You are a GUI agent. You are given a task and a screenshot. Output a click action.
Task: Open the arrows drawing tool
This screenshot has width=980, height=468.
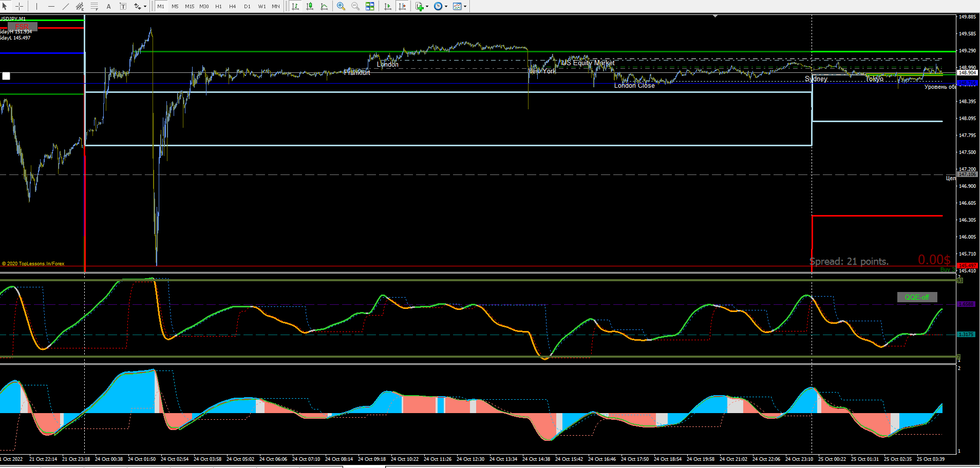click(x=137, y=6)
